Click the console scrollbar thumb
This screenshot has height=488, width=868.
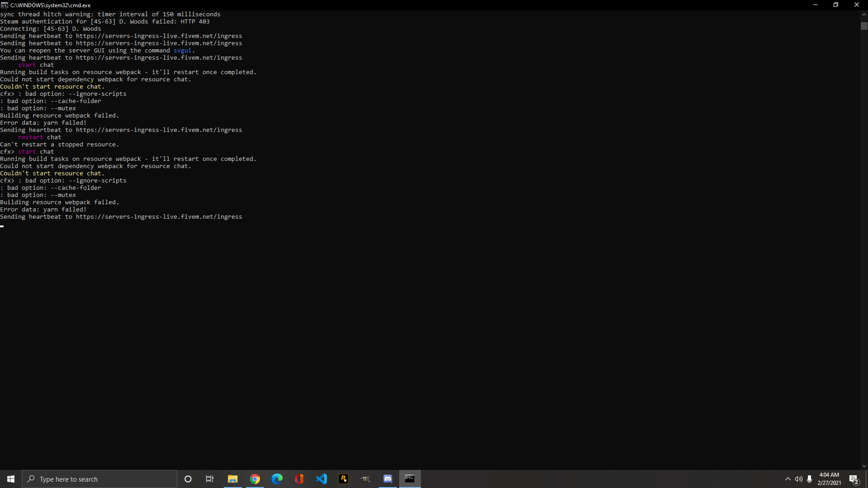tap(864, 26)
